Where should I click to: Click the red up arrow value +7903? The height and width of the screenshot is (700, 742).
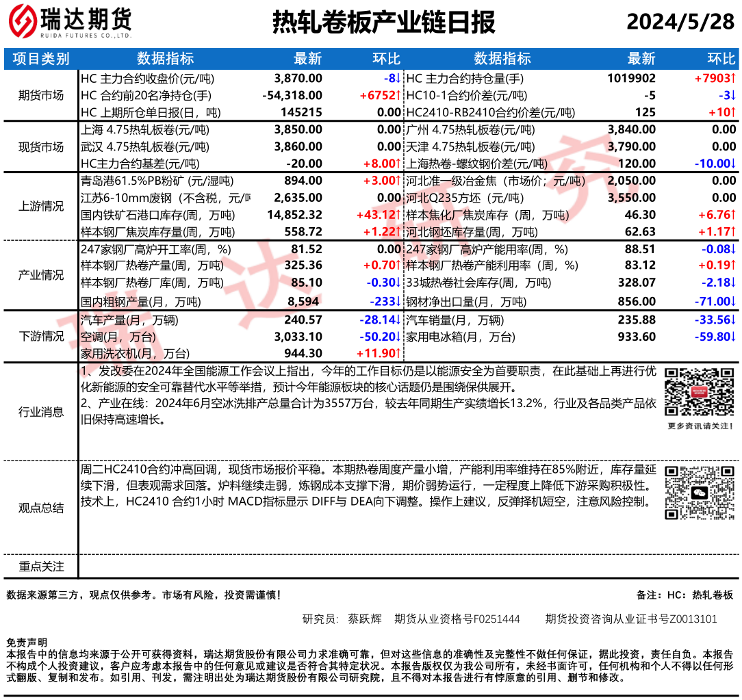(x=715, y=79)
